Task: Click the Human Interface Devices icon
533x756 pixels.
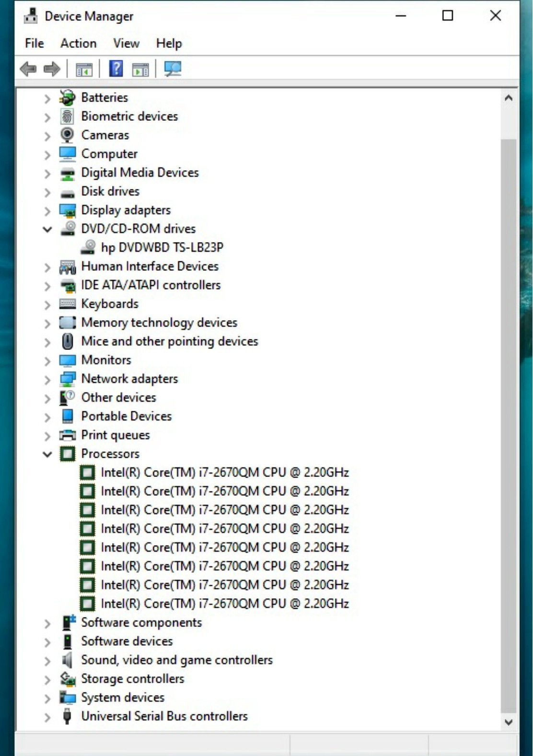Action: pos(68,267)
